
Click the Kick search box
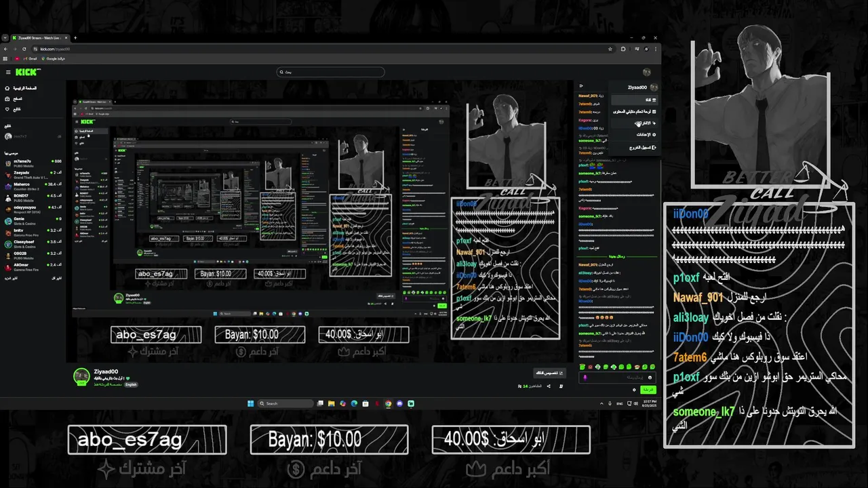point(330,72)
